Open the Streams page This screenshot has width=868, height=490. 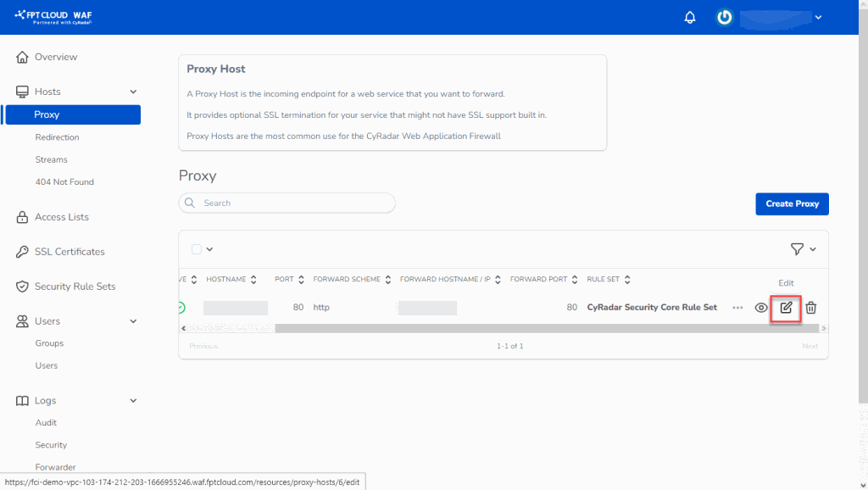(x=51, y=159)
